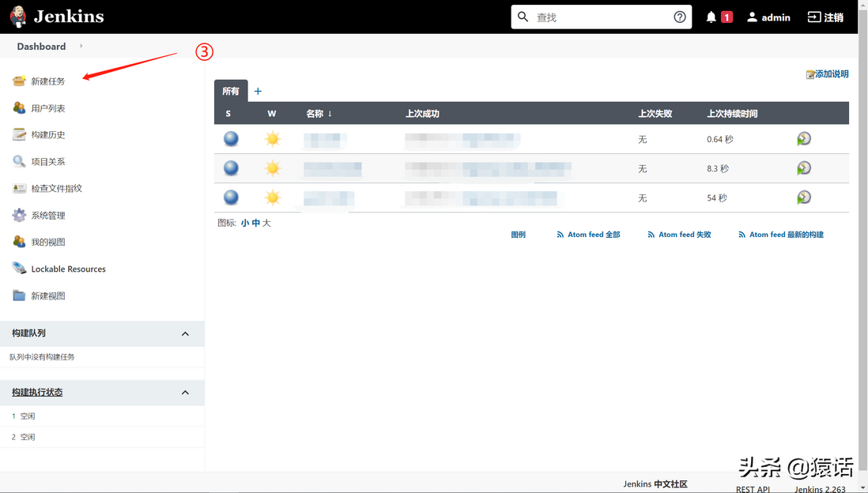The width and height of the screenshot is (868, 493).
Task: Click the Lockable Resources drive icon
Action: pyautogui.click(x=19, y=269)
